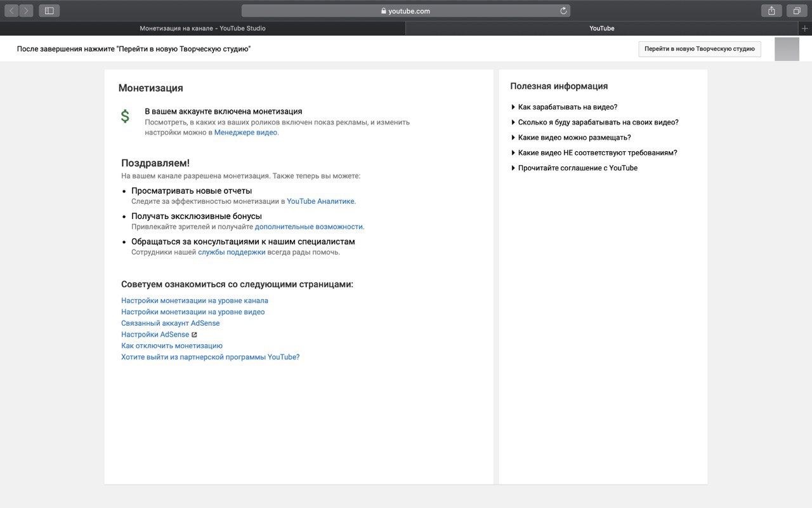Open Хотите выйти из партнерской программы YouTube? link
The width and height of the screenshot is (812, 508).
coord(210,358)
